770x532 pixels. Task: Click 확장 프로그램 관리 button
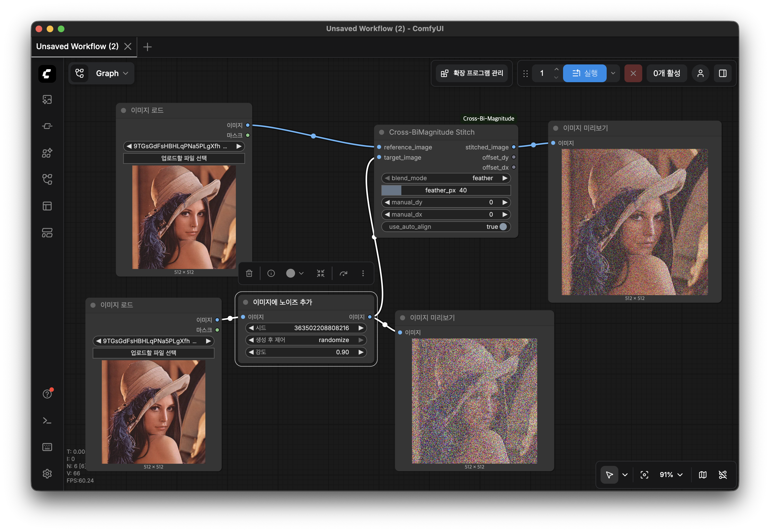click(472, 73)
